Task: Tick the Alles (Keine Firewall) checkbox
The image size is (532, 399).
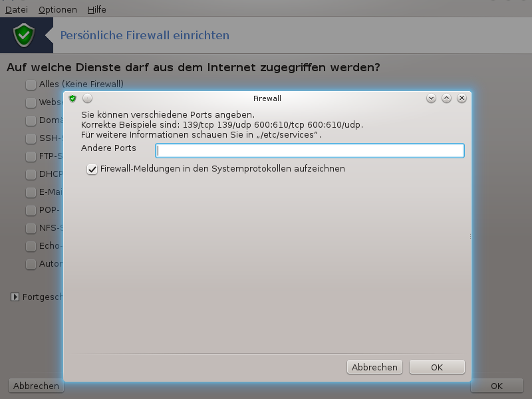Action: (31, 84)
